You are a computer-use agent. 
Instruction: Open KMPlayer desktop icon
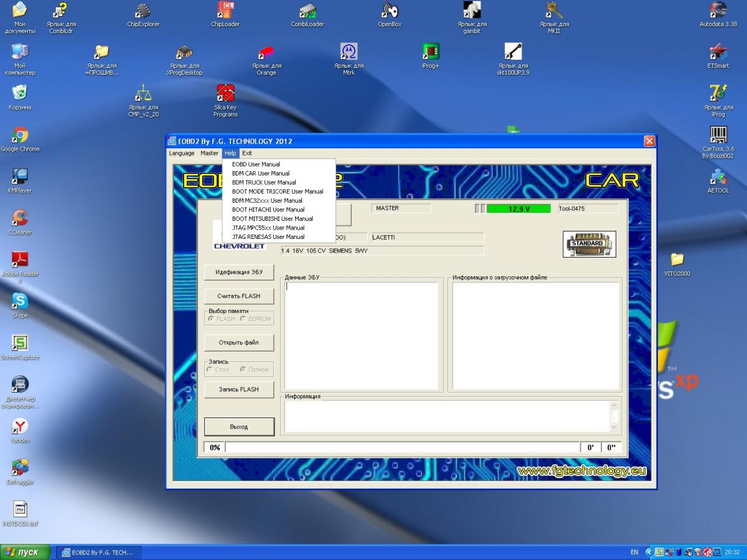(x=20, y=181)
